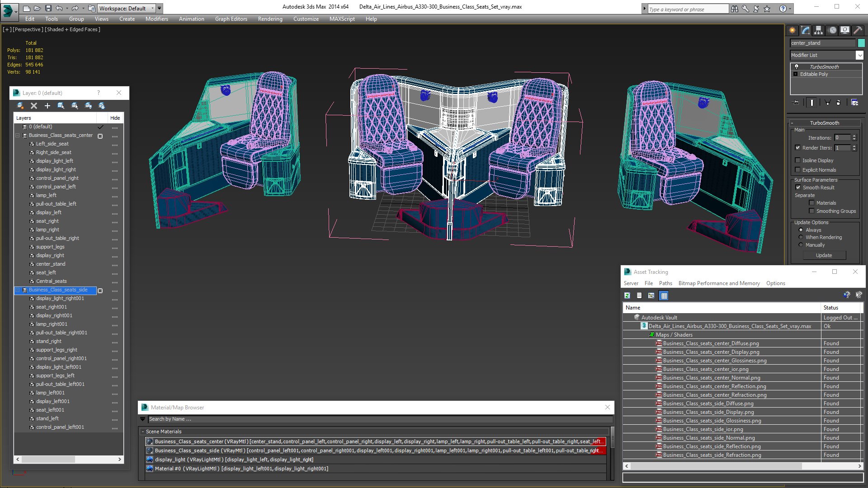This screenshot has width=868, height=488.
Task: Switch to the Display command panel tab
Action: (845, 30)
